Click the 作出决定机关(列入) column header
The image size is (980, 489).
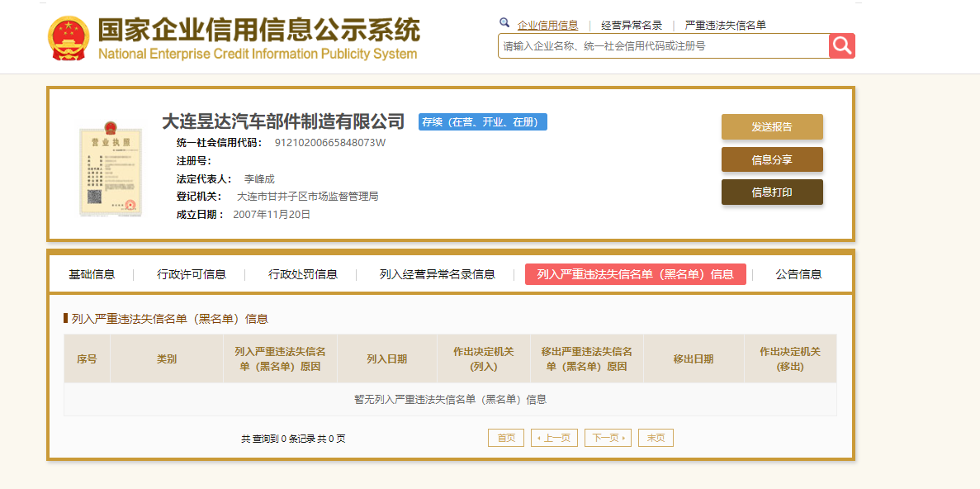click(484, 359)
